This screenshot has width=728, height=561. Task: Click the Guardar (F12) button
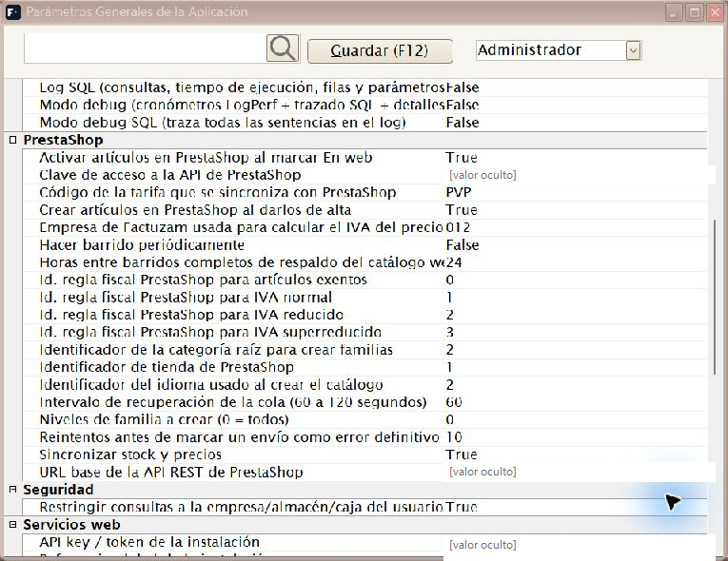click(x=380, y=50)
